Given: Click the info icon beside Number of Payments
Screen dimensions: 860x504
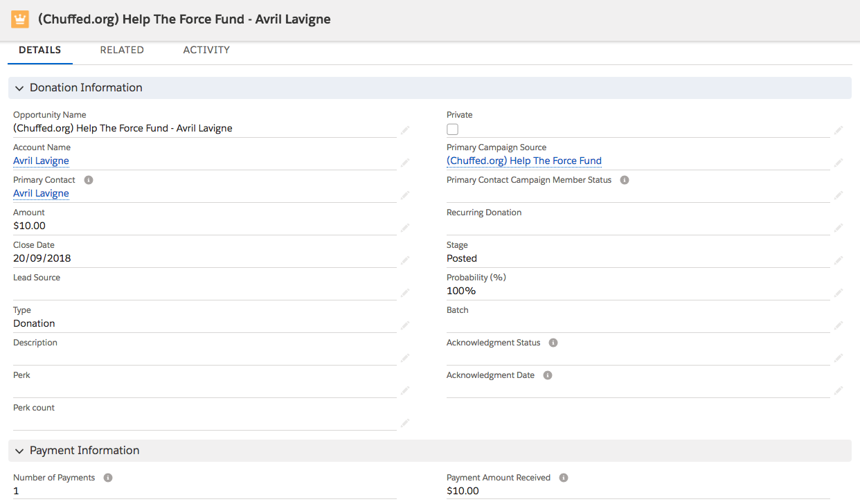Looking at the screenshot, I should (108, 478).
